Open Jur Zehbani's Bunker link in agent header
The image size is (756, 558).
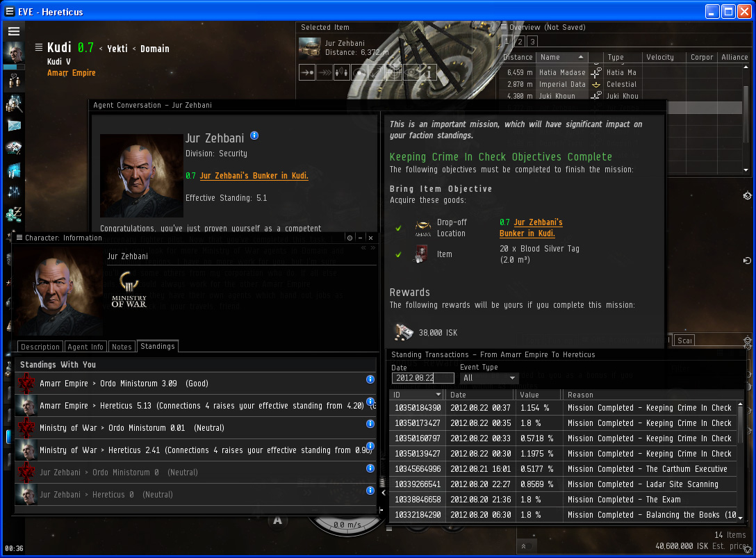tap(254, 176)
